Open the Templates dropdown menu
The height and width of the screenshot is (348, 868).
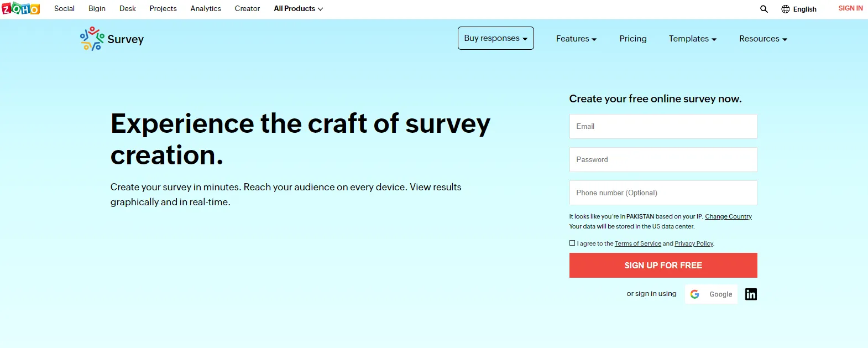click(x=692, y=39)
